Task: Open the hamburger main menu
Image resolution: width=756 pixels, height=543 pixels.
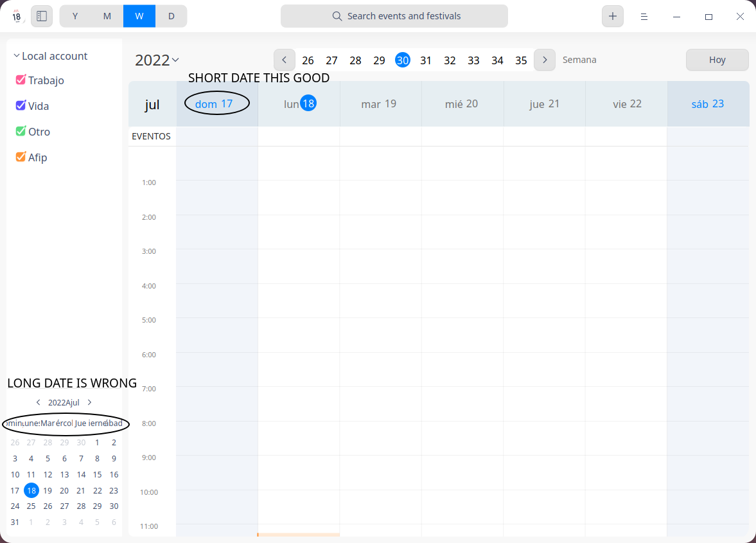Action: pyautogui.click(x=644, y=17)
